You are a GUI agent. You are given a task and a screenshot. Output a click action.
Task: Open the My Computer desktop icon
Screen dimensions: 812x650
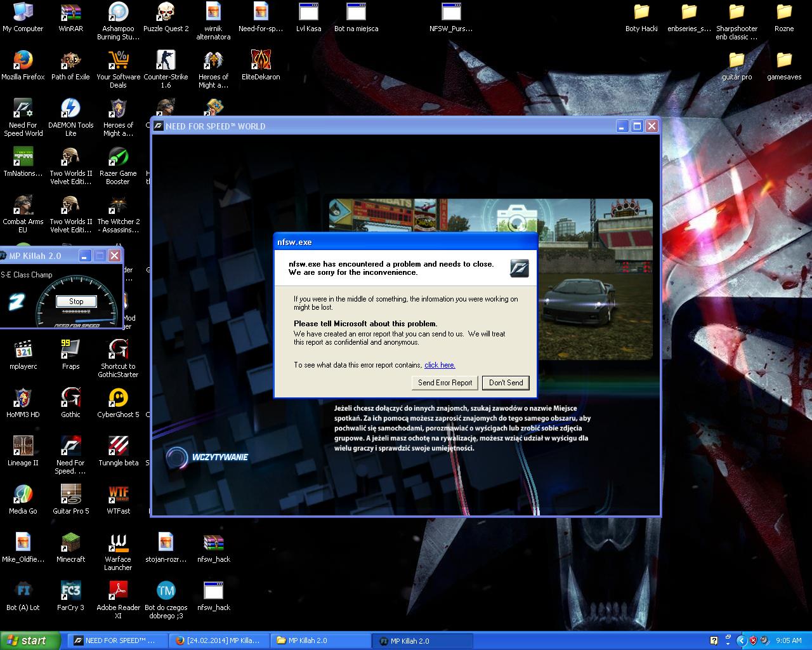pos(23,17)
